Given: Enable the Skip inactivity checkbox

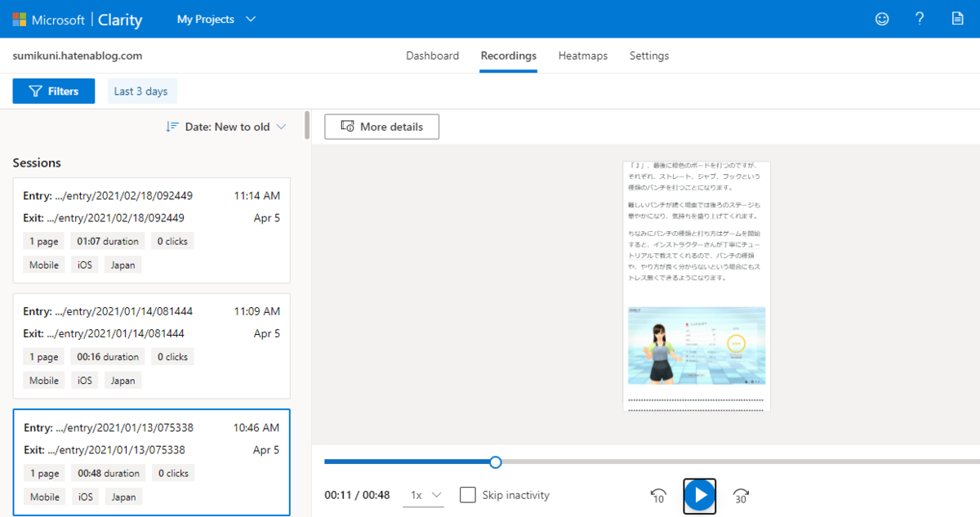Looking at the screenshot, I should (467, 494).
